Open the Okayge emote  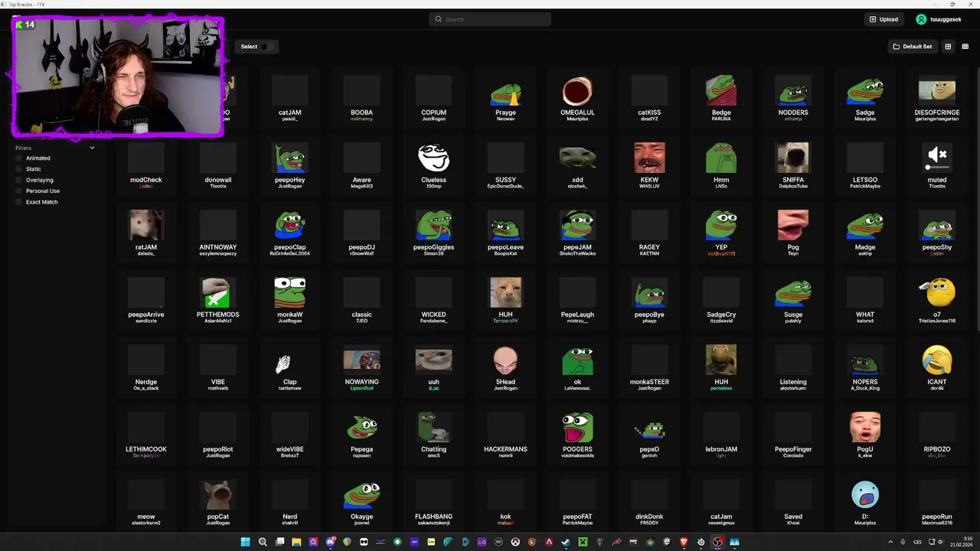click(361, 501)
